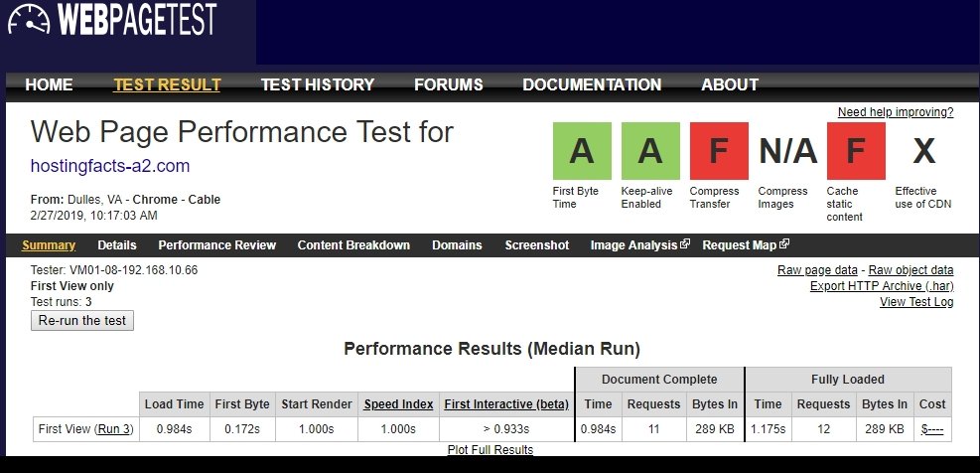Click the Effective use of CDN X grade
The width and height of the screenshot is (980, 473).
pos(923,151)
